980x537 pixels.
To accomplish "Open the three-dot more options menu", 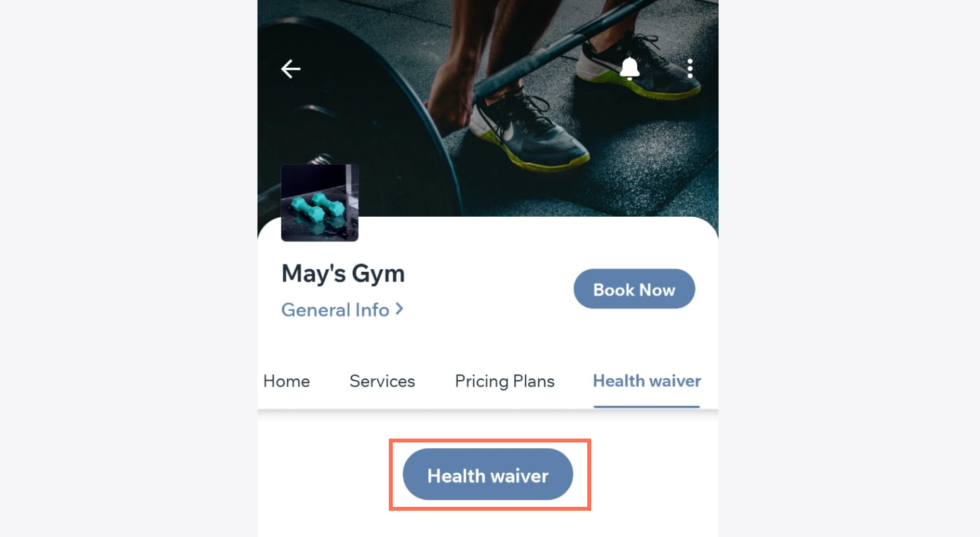I will (690, 68).
